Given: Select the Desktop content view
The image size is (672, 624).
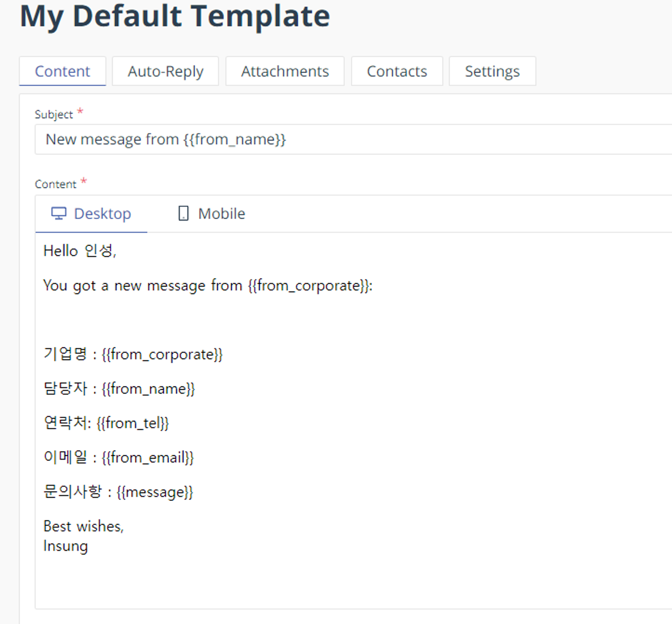Looking at the screenshot, I should (91, 214).
